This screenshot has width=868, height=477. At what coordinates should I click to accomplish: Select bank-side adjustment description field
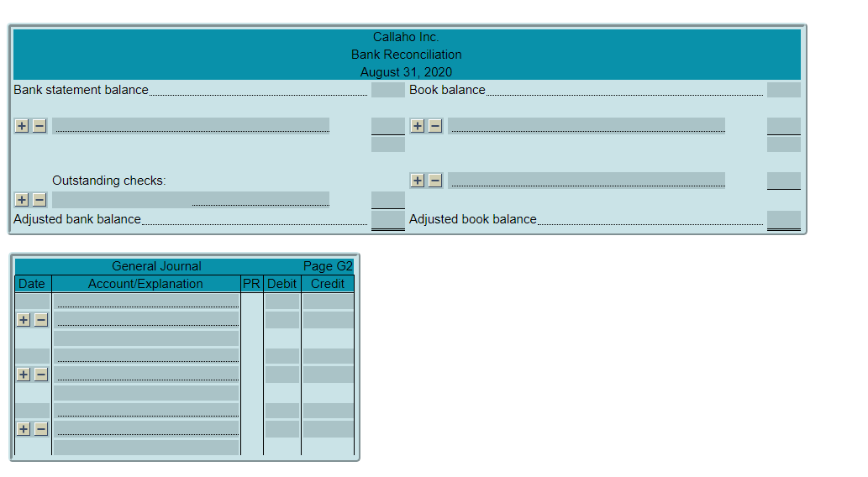tap(191, 126)
